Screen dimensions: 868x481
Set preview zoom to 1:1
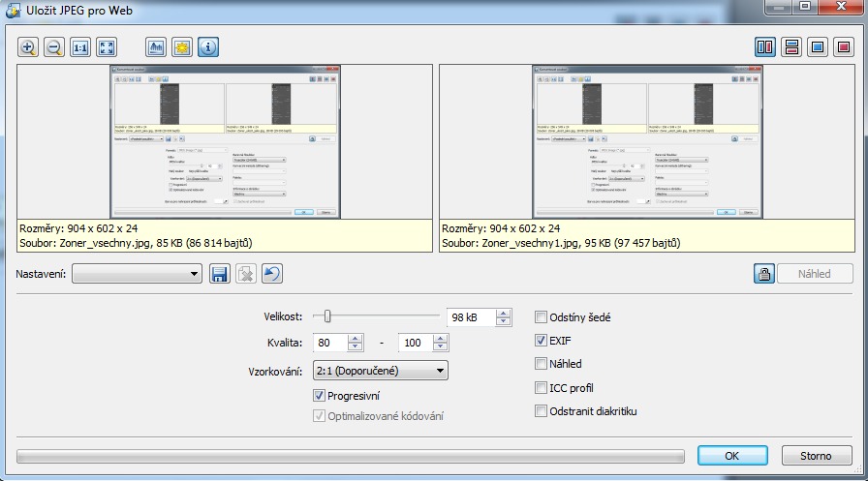(80, 46)
